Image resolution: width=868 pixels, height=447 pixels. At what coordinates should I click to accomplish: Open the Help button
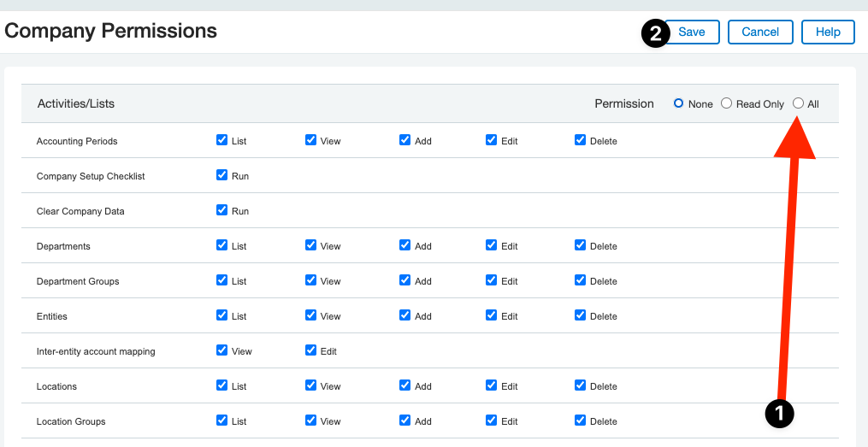827,32
